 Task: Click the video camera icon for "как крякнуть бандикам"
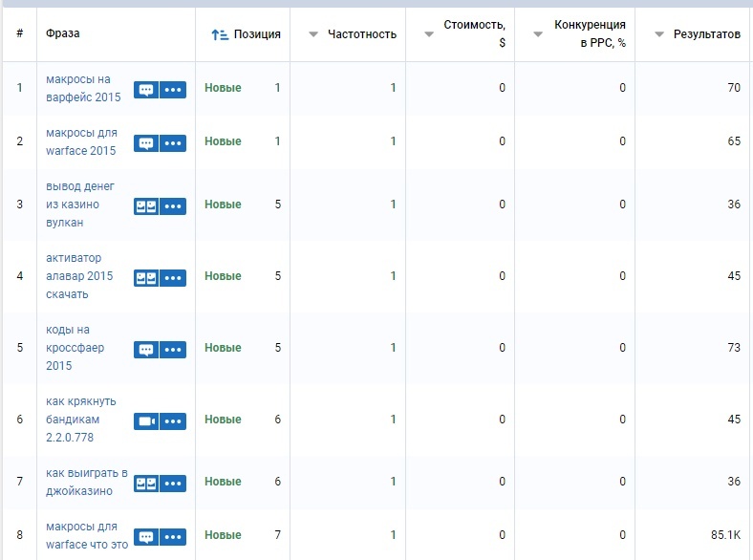point(145,420)
